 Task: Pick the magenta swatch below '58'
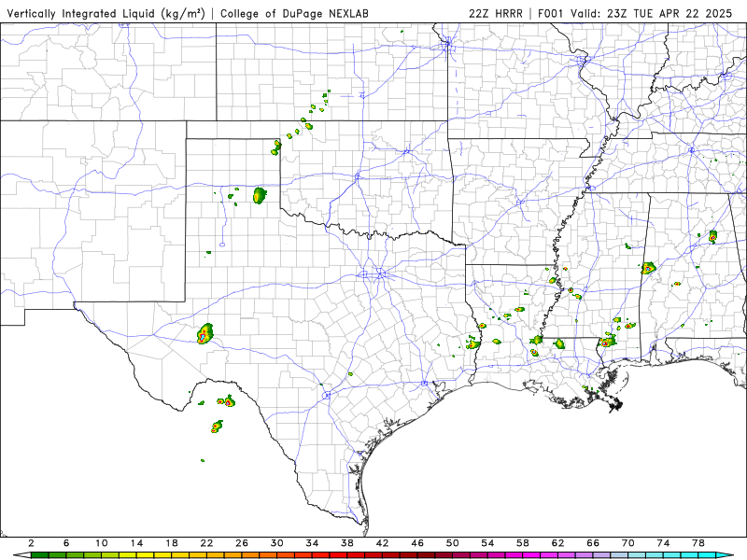coord(531,555)
